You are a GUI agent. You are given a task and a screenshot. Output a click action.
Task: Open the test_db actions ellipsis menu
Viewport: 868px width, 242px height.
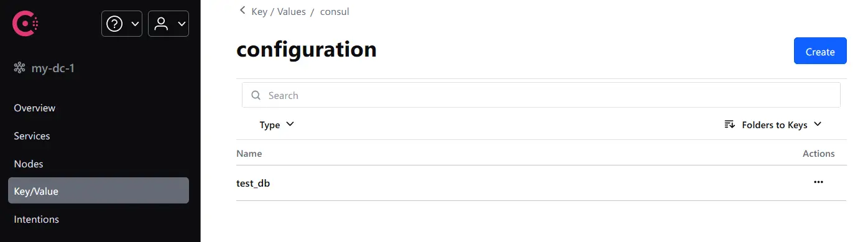[818, 182]
